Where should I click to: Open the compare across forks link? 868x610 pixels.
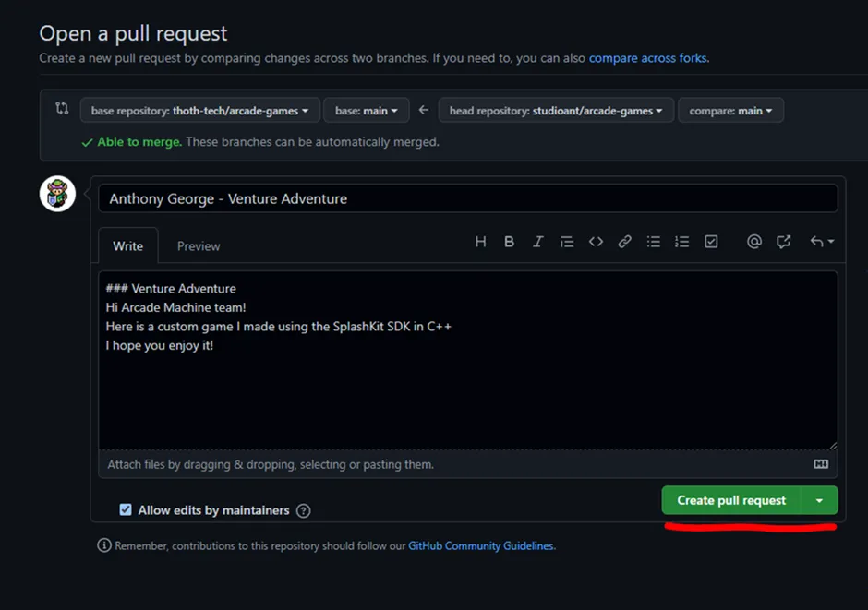tap(647, 58)
